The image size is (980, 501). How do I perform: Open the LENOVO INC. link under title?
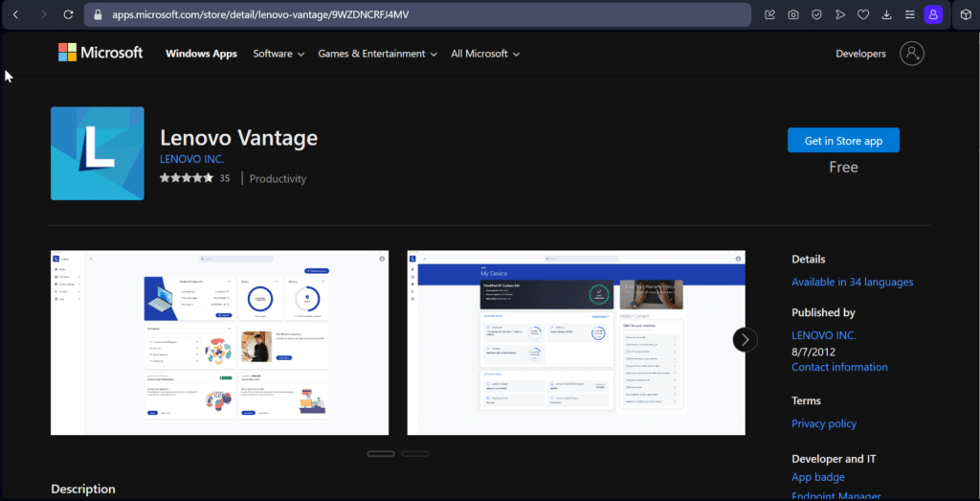[x=191, y=159]
